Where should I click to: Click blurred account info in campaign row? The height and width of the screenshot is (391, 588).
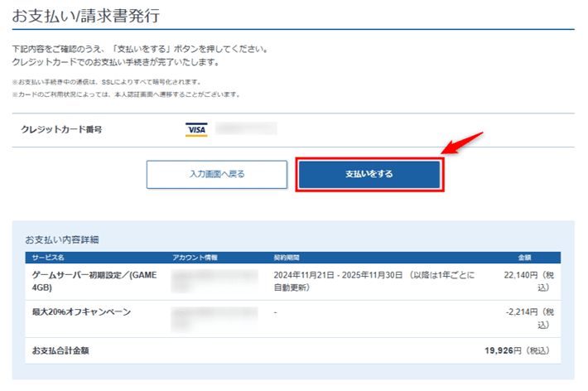pyautogui.click(x=214, y=319)
